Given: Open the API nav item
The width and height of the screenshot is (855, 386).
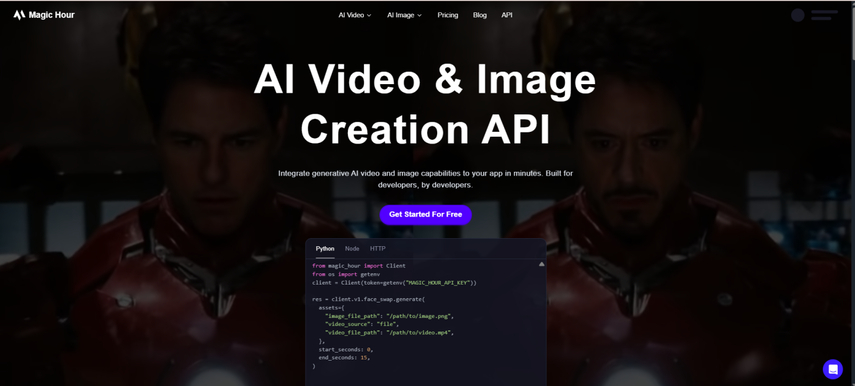Looking at the screenshot, I should tap(507, 15).
